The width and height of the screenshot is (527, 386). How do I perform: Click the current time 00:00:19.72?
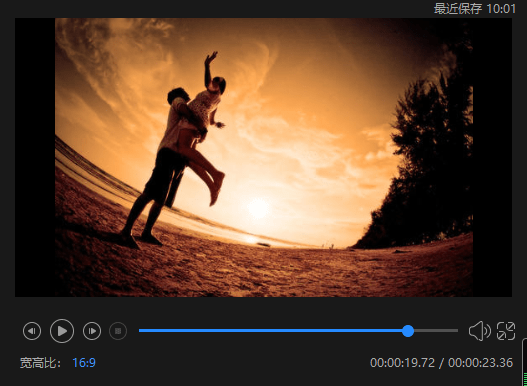pos(402,363)
